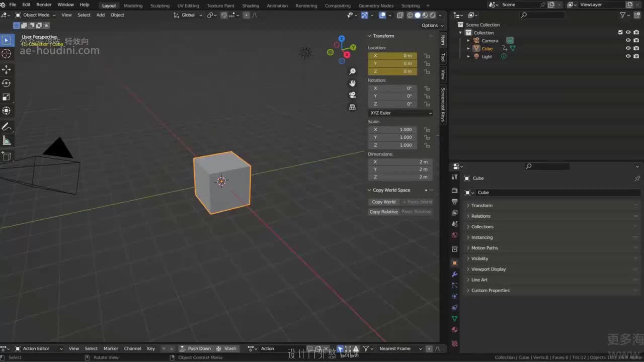644x362 pixels.
Task: Select the Select Box tool
Action: click(7, 41)
